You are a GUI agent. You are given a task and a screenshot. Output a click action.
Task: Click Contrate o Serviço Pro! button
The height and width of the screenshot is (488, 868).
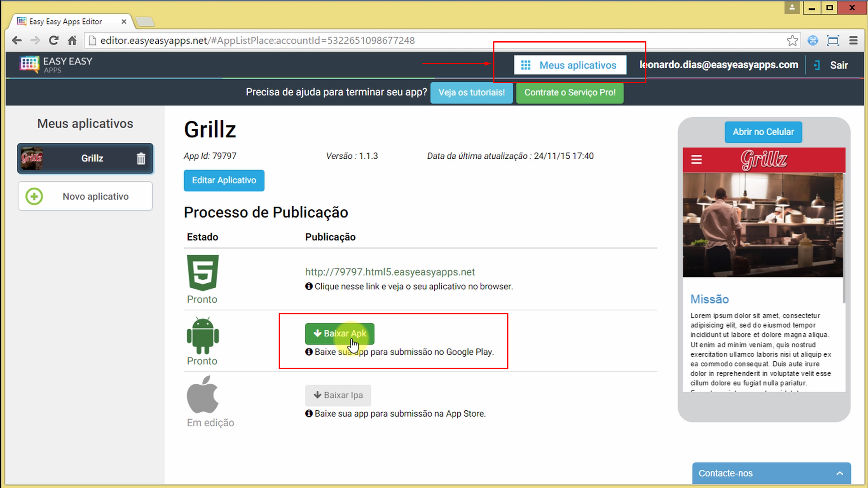(569, 92)
